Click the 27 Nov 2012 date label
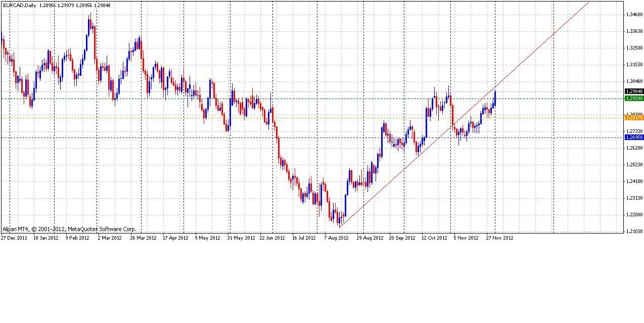Image resolution: width=644 pixels, height=323 pixels. coord(499,238)
